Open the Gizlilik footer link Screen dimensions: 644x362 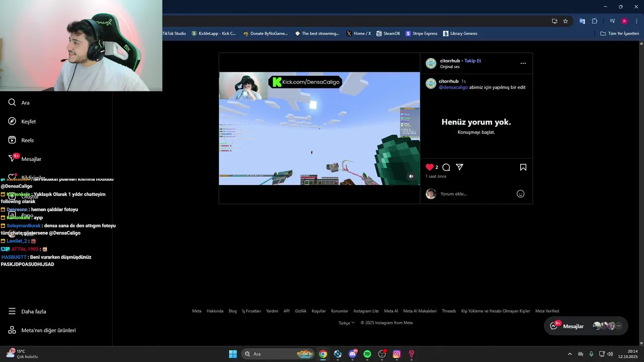(x=300, y=311)
